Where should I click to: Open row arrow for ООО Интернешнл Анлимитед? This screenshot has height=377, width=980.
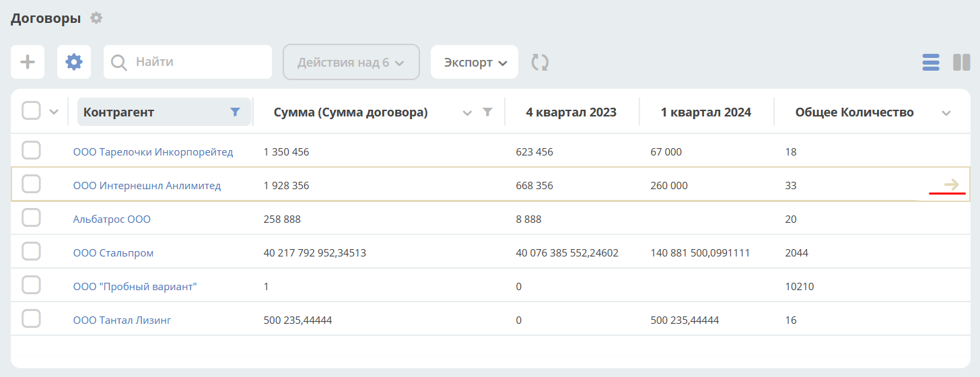pos(951,184)
